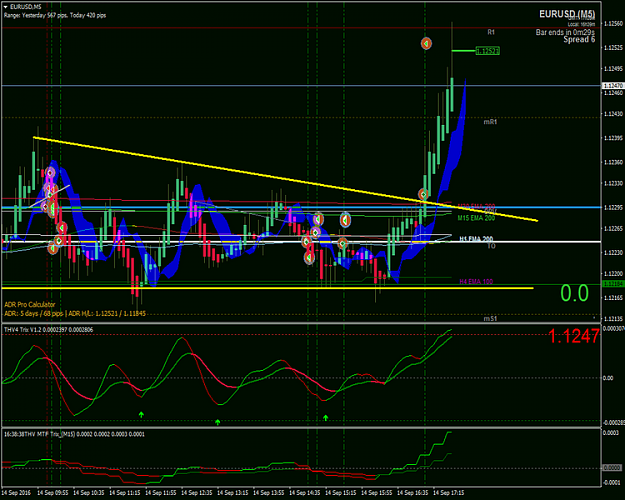Viewport: 625px width, 500px height.
Task: Select the ADR Pro Calculator heading
Action: click(30, 305)
